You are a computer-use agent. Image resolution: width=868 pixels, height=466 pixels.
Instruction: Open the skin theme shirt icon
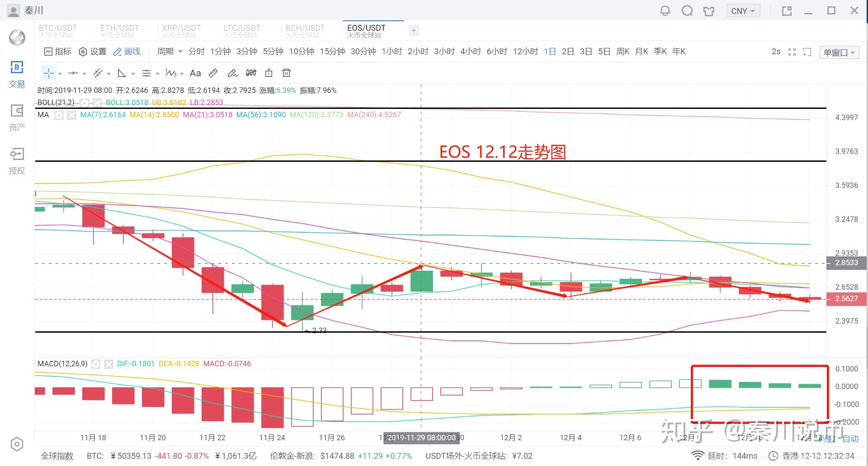[709, 11]
